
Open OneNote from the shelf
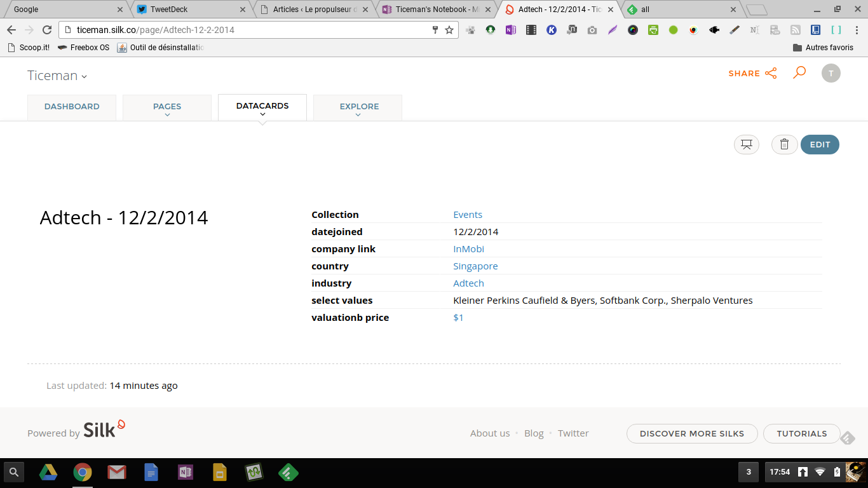coord(186,472)
